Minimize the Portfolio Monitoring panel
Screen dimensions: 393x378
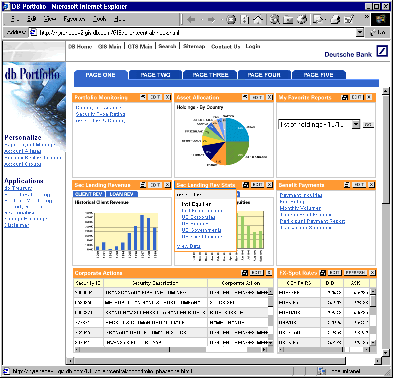tap(143, 97)
